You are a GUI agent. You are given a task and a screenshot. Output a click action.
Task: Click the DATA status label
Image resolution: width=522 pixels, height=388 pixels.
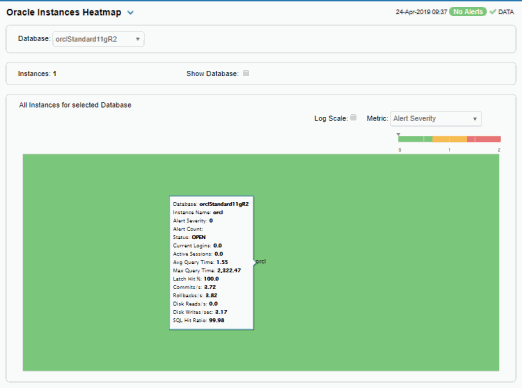(506, 12)
